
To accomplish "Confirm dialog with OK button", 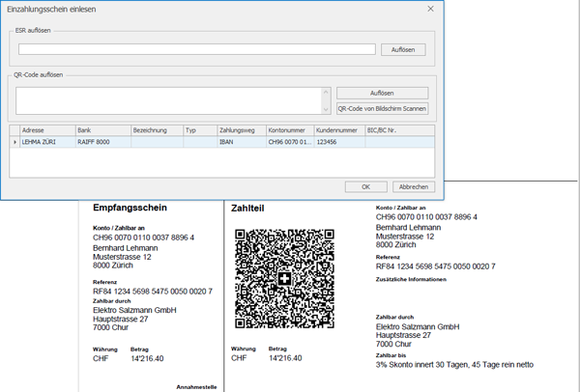I will (x=365, y=187).
